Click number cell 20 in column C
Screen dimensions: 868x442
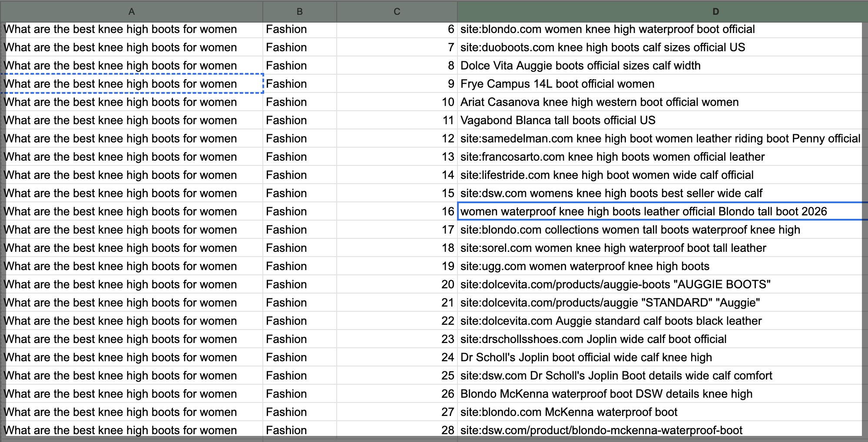click(x=397, y=284)
